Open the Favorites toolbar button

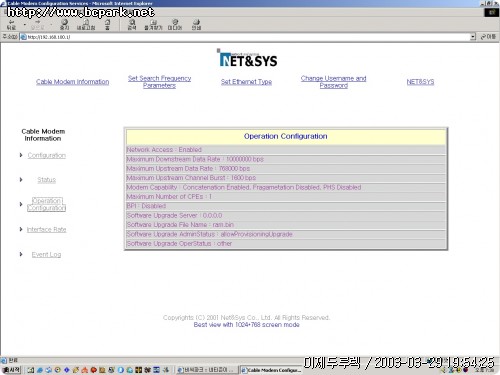coord(153,24)
